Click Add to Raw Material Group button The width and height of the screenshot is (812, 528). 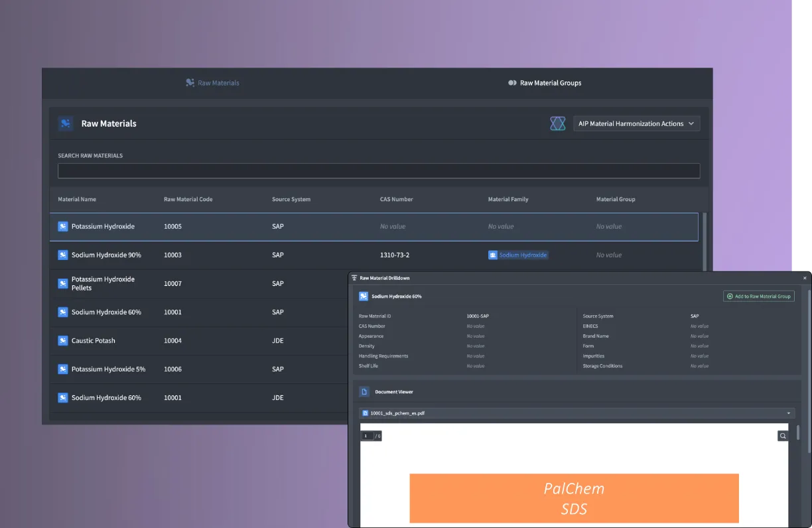(758, 297)
